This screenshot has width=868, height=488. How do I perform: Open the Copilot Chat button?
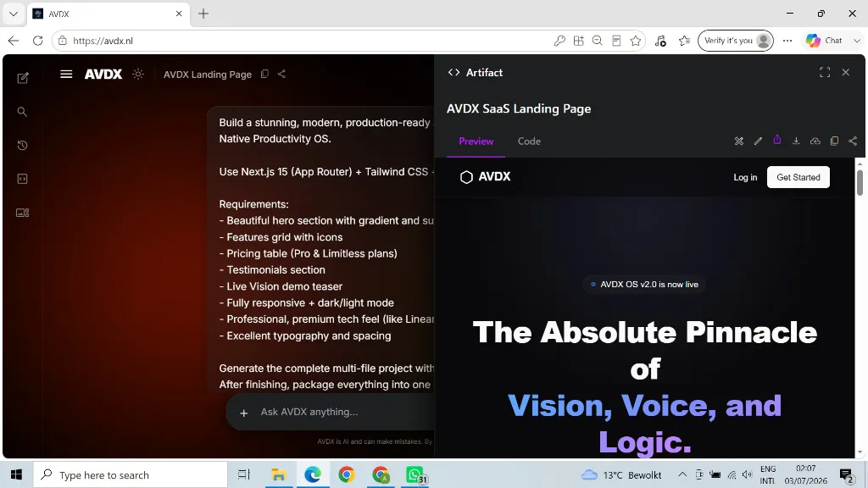[824, 41]
